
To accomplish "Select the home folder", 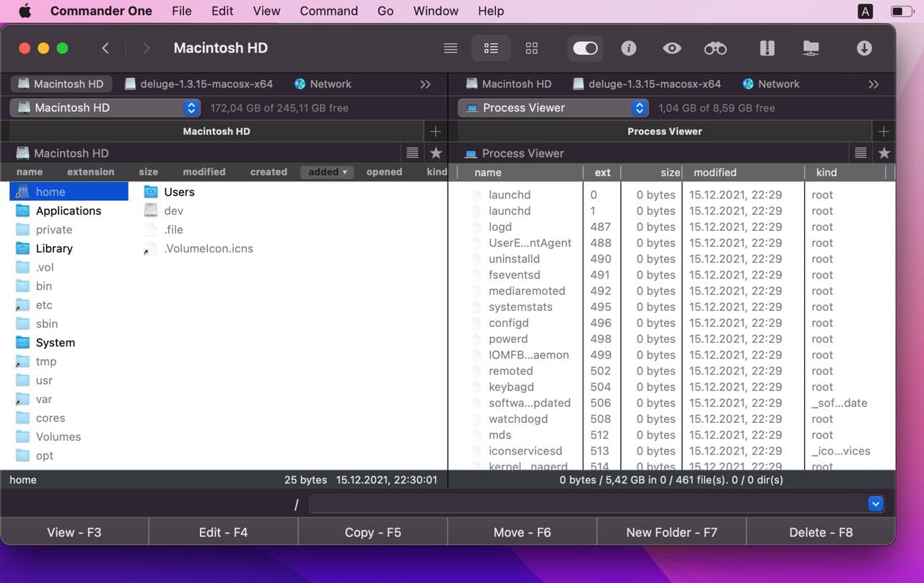I will click(69, 192).
